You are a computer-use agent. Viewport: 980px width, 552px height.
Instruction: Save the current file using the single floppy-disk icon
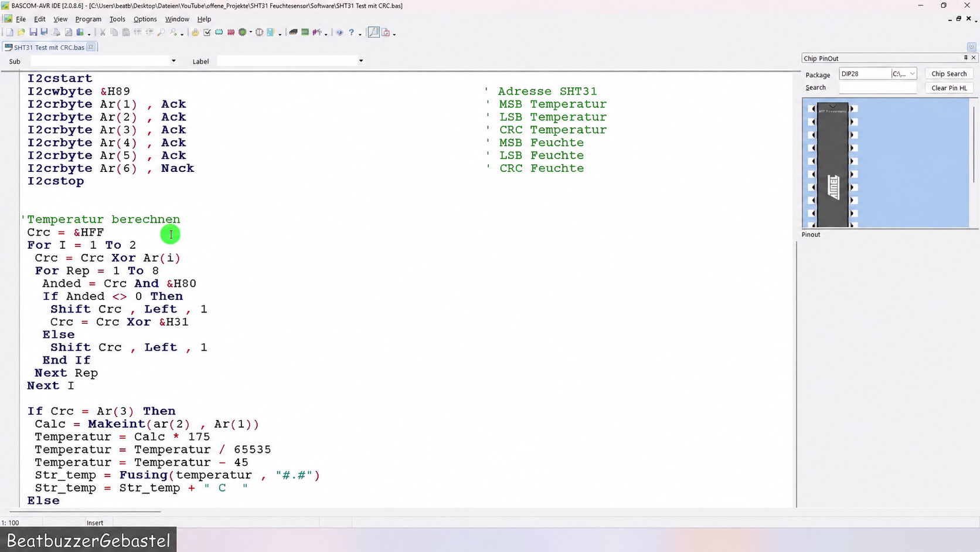pos(33,33)
